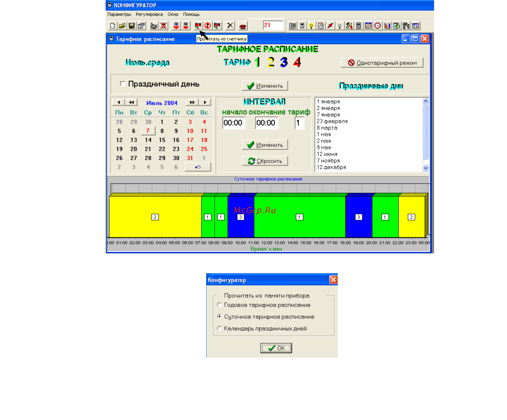Click the yellow light bulb toolbar icon
The width and height of the screenshot is (507, 420).
pyautogui.click(x=311, y=26)
